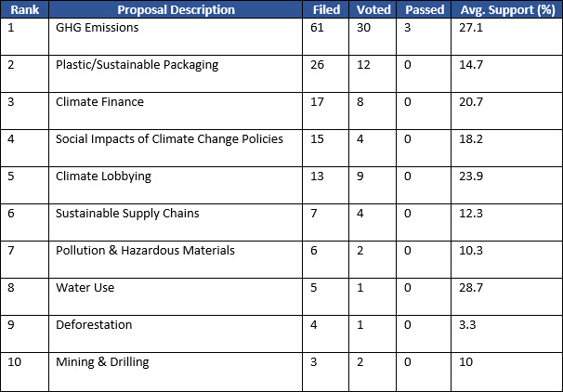Image resolution: width=563 pixels, height=392 pixels.
Task: Click the Proposal Description column header
Action: pyautogui.click(x=176, y=9)
